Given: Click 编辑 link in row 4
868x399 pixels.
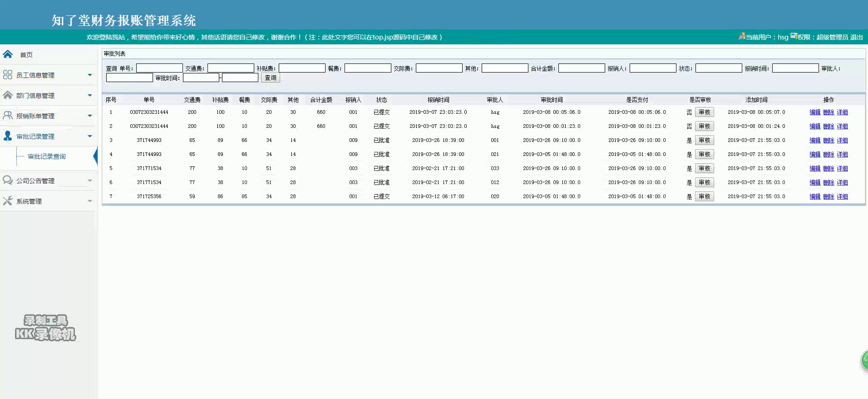Looking at the screenshot, I should (x=815, y=154).
